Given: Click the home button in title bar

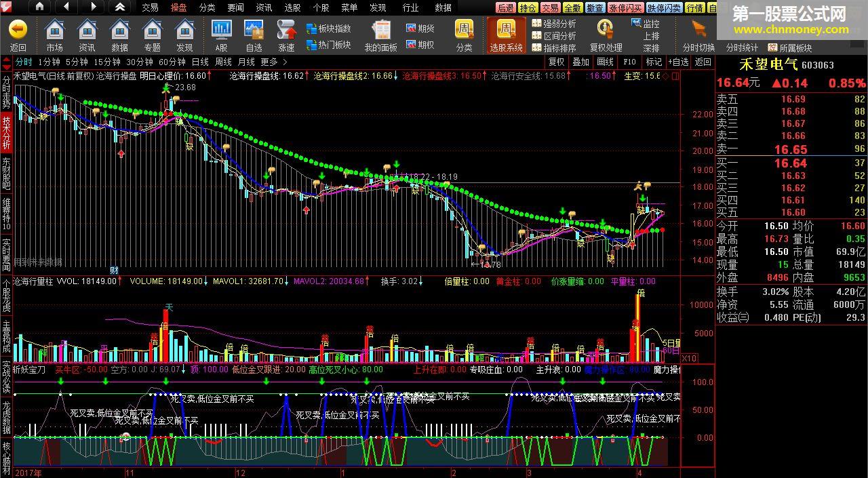Looking at the screenshot, I should [x=39, y=7].
